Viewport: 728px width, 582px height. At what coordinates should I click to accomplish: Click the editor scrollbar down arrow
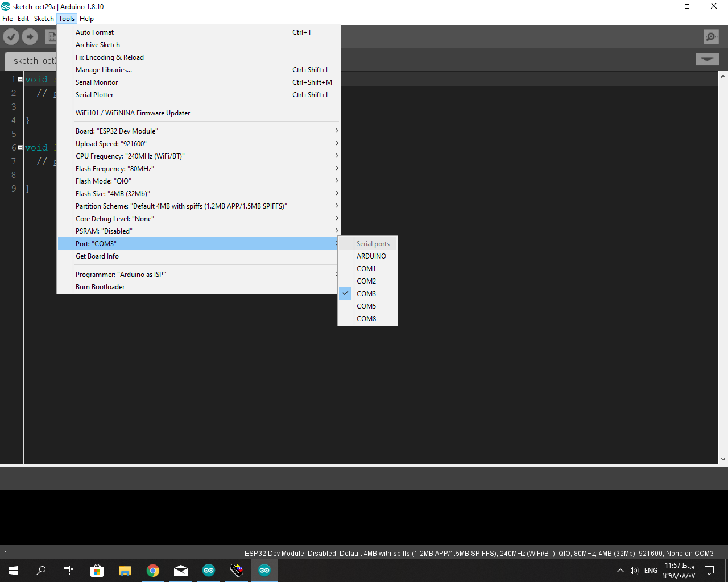[x=723, y=459]
